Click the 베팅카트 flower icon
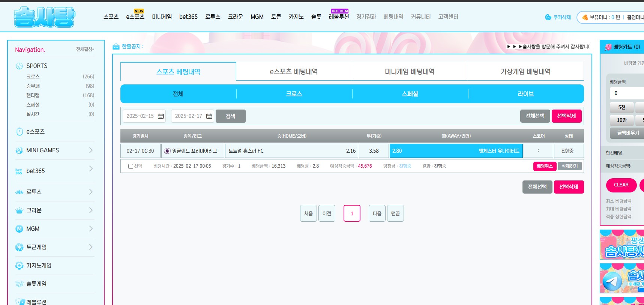Image resolution: width=644 pixels, height=305 pixels. [608, 47]
